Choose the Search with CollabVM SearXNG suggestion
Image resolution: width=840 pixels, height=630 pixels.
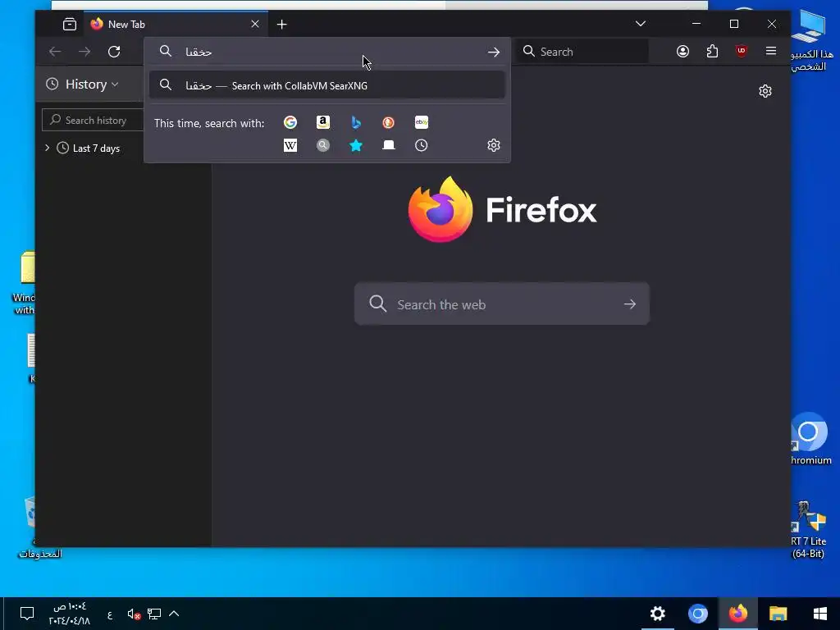coord(326,85)
